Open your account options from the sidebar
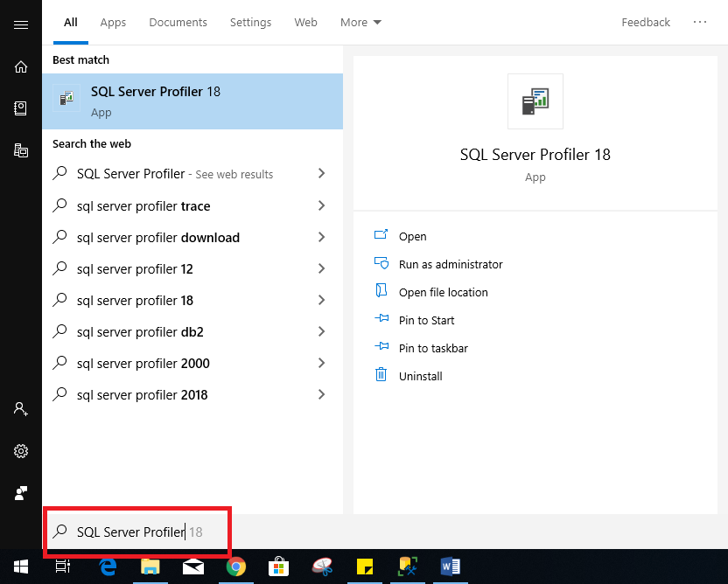This screenshot has width=728, height=584. tap(20, 408)
